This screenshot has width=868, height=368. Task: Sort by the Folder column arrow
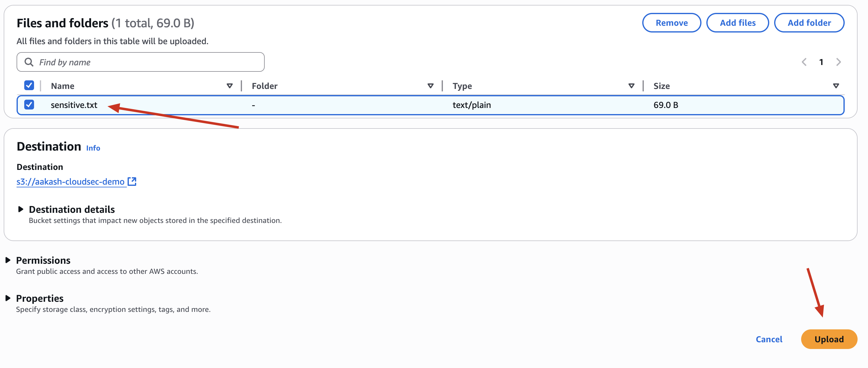point(430,86)
